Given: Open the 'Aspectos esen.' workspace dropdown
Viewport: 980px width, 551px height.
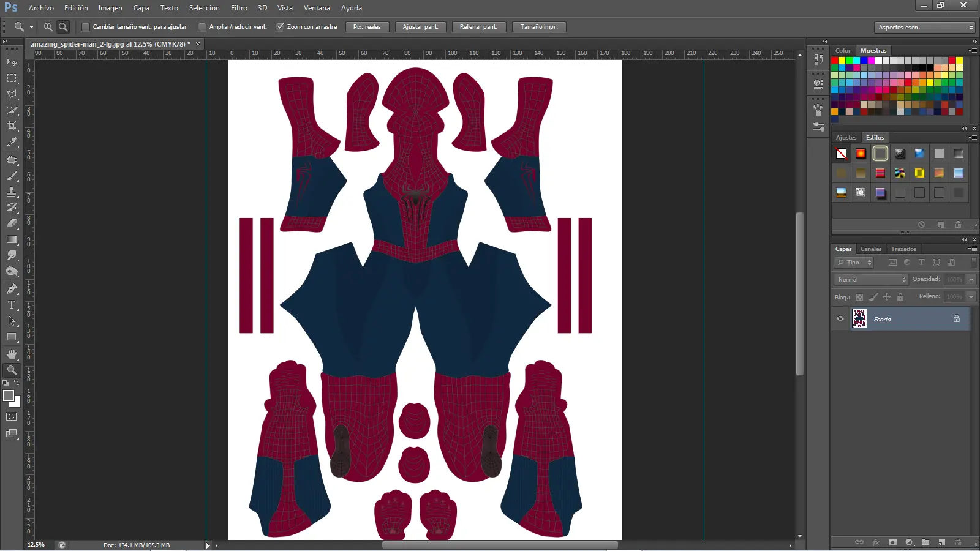Looking at the screenshot, I should [x=924, y=28].
